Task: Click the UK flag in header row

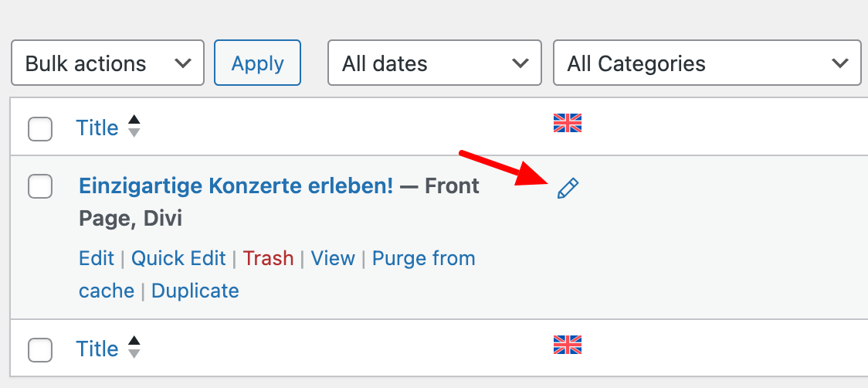Action: (568, 123)
